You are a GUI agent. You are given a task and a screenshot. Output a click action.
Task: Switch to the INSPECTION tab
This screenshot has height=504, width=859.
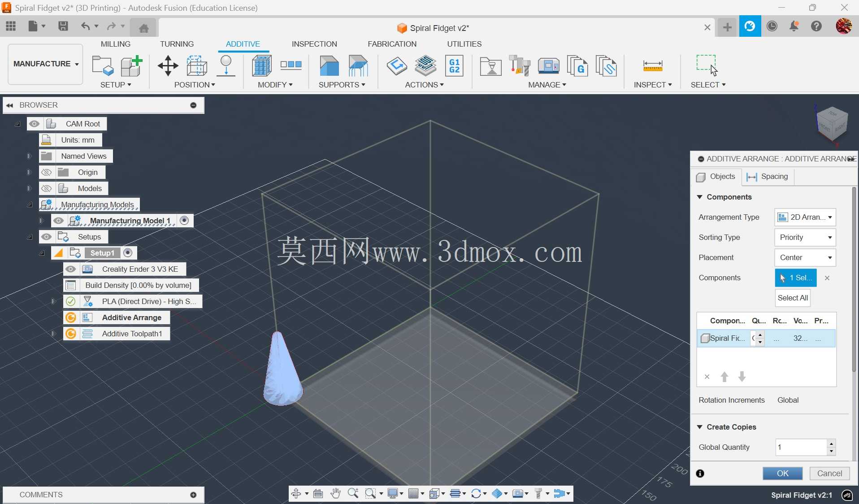tap(314, 44)
